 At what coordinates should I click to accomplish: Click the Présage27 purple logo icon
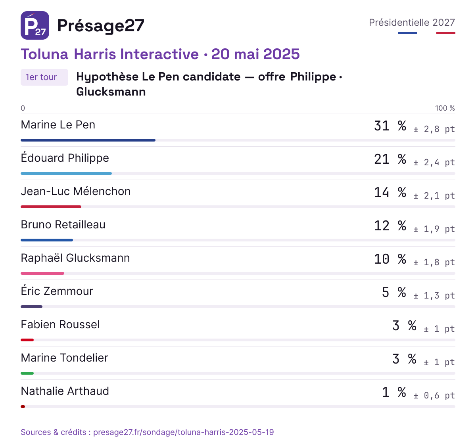coord(35,25)
